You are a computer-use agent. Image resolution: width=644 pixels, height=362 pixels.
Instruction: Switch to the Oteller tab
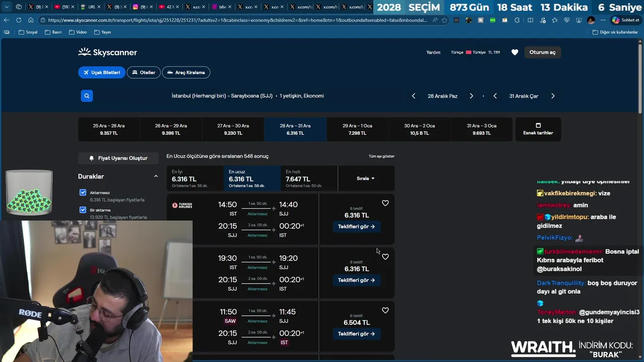pyautogui.click(x=143, y=72)
